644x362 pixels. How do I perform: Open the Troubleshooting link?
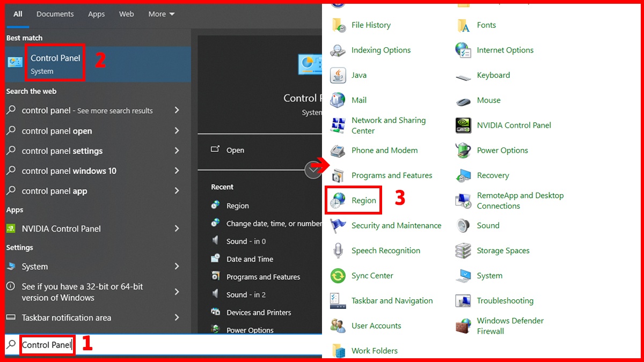coord(504,301)
